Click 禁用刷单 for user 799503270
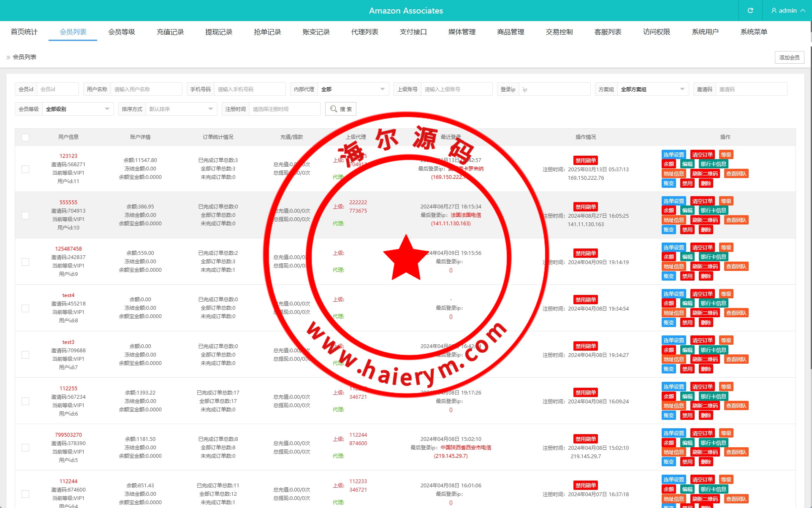 point(586,439)
